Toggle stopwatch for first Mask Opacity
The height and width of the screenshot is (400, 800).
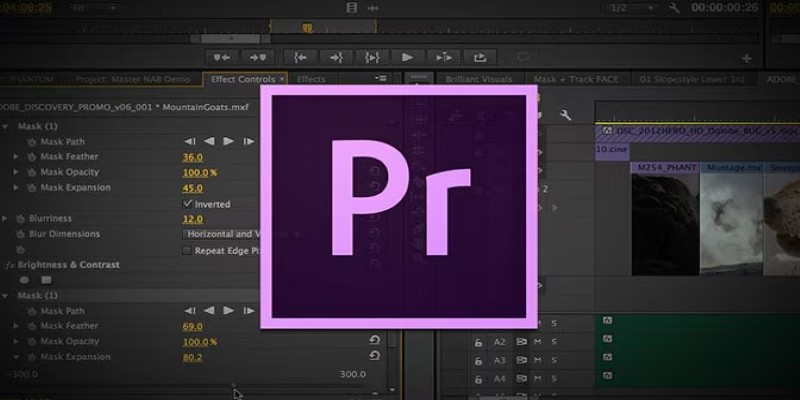click(x=32, y=172)
